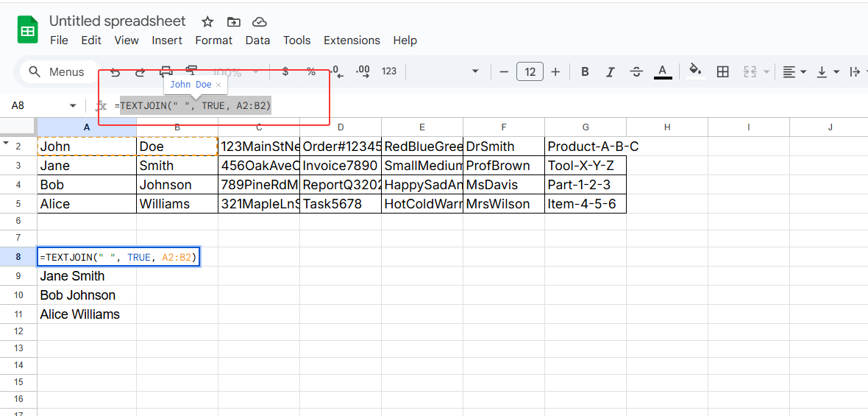Open the font family dropdown arrow
868x416 pixels.
tap(475, 71)
